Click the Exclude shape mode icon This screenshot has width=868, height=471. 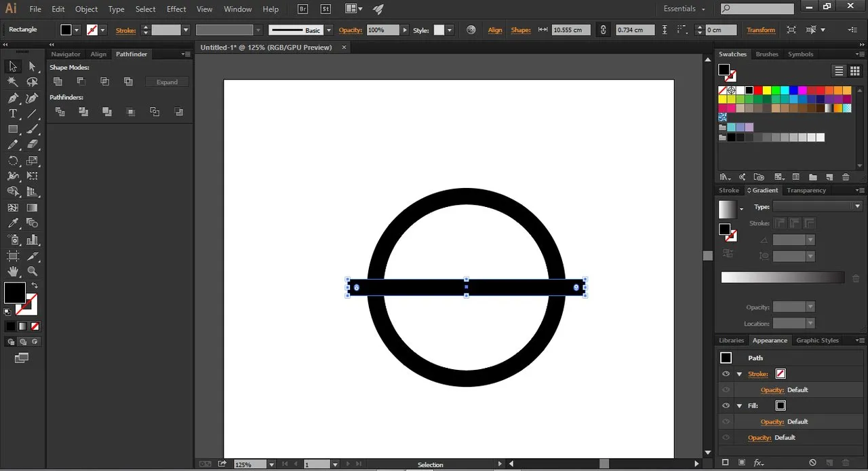point(128,81)
